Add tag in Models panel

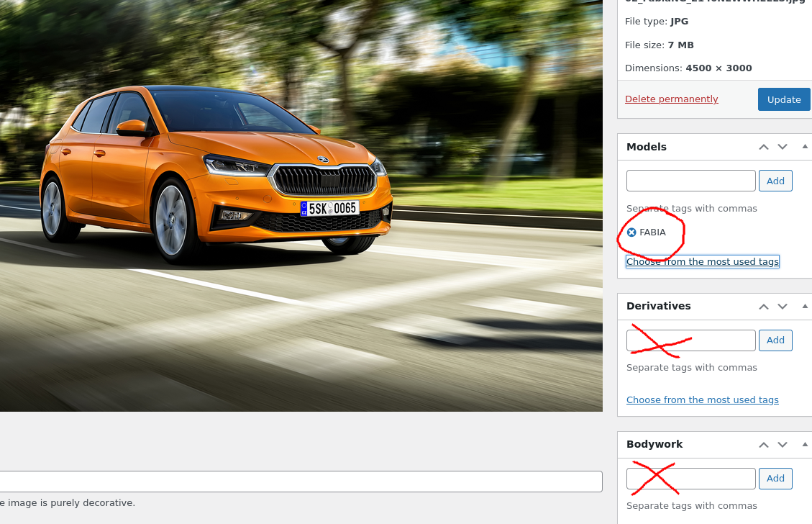click(x=775, y=181)
